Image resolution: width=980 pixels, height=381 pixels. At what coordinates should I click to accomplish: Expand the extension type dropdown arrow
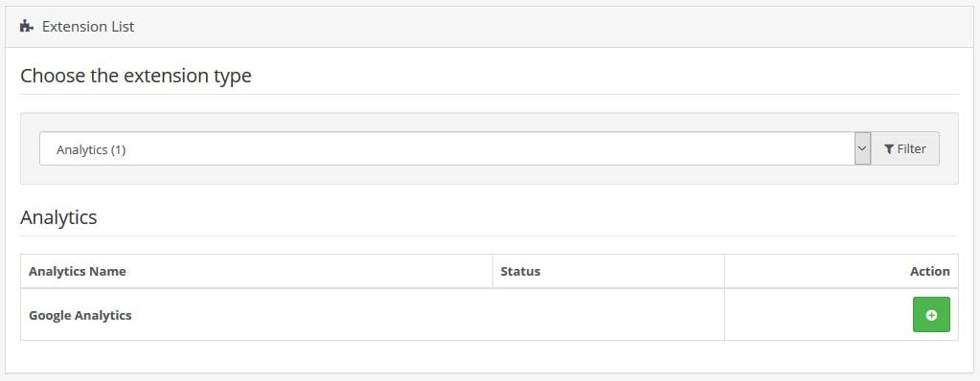pyautogui.click(x=862, y=148)
